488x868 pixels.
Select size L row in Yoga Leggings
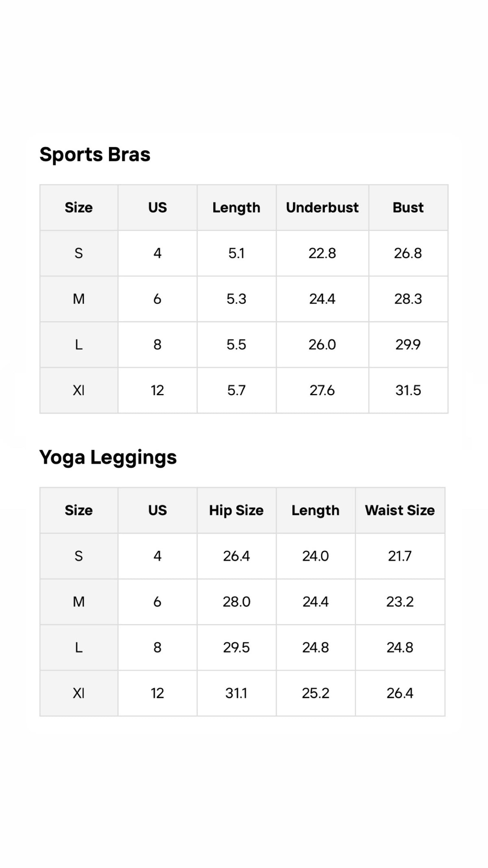(242, 647)
